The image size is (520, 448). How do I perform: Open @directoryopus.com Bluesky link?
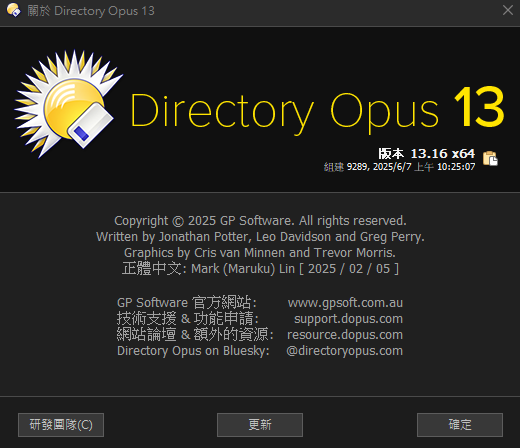click(x=345, y=351)
